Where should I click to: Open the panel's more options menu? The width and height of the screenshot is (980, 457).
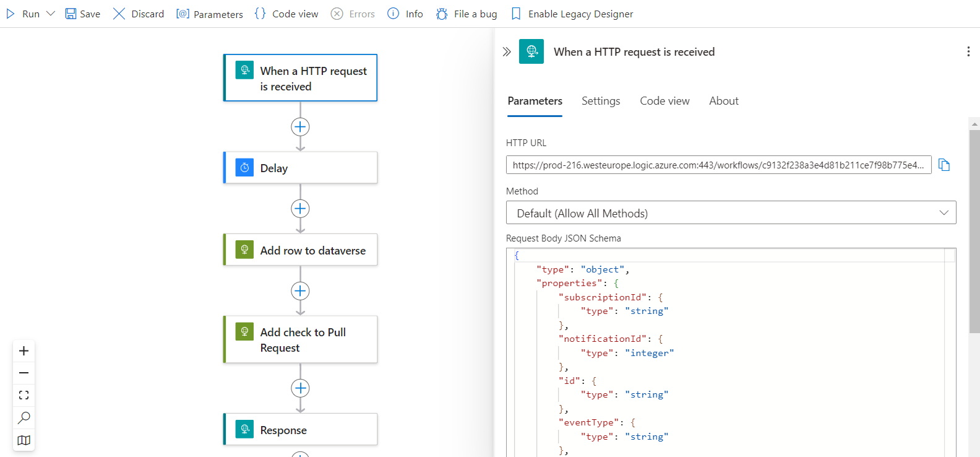point(968,51)
